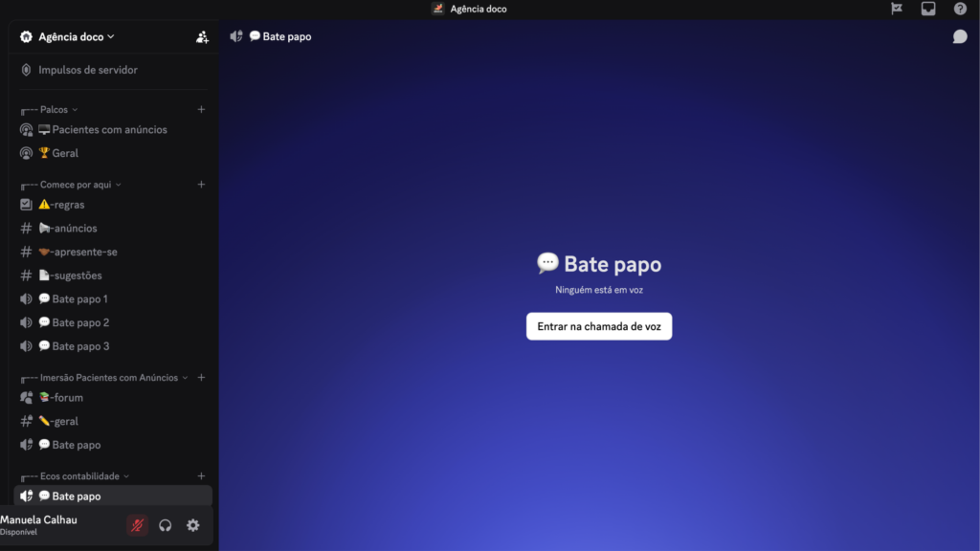Click the invite people icon
Viewport: 980px width, 551px height.
pyautogui.click(x=202, y=37)
